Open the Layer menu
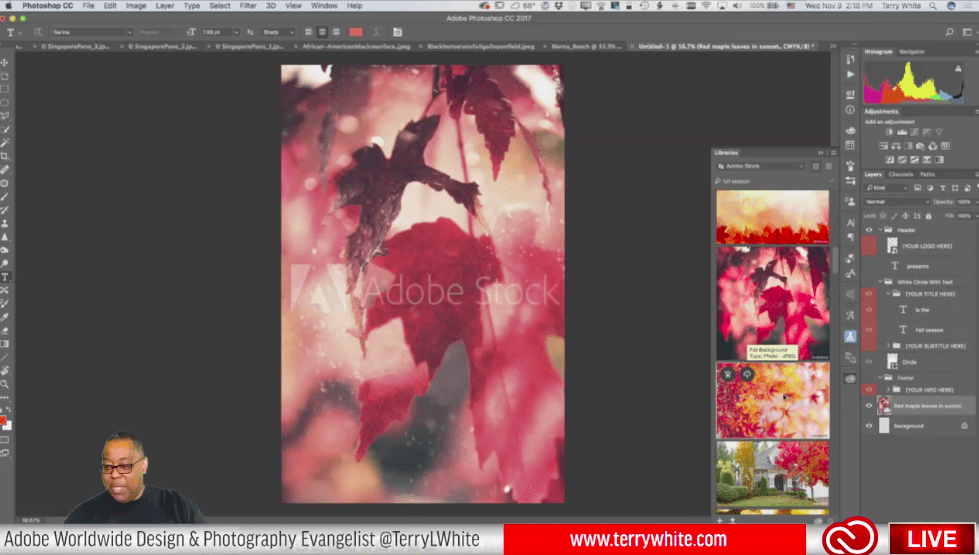The width and height of the screenshot is (979, 555). pyautogui.click(x=165, y=6)
